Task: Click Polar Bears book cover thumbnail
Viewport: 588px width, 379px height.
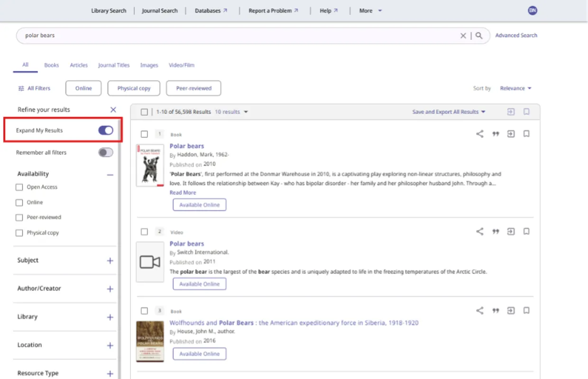Action: click(150, 165)
